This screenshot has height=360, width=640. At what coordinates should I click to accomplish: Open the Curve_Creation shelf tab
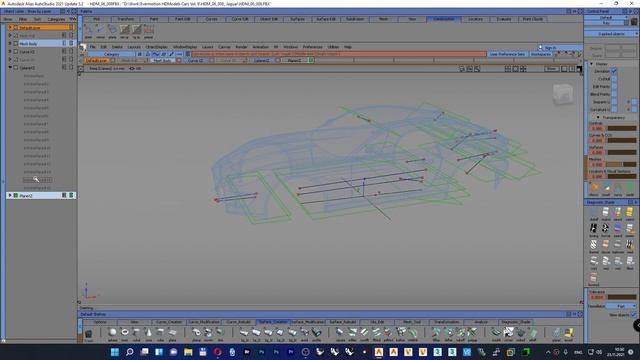[x=169, y=322]
